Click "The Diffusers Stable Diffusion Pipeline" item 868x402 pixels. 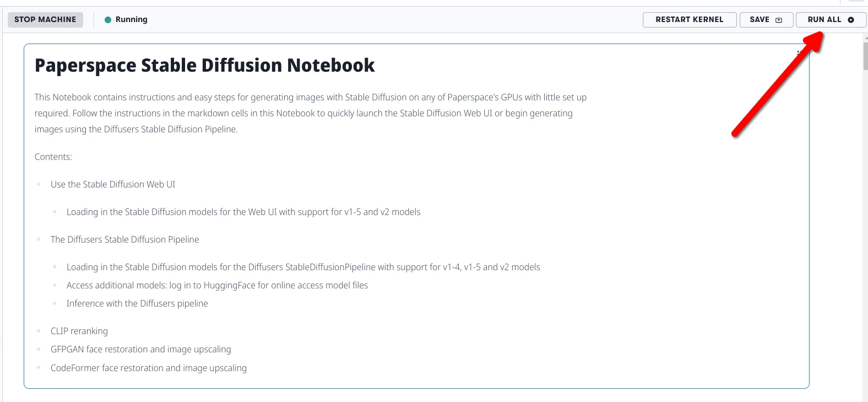click(x=124, y=240)
